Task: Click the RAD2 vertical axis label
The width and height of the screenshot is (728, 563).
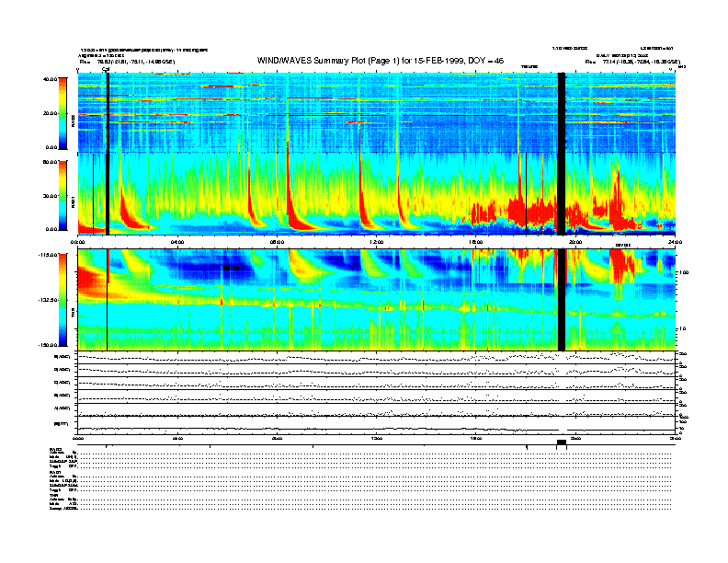Action: (73, 122)
